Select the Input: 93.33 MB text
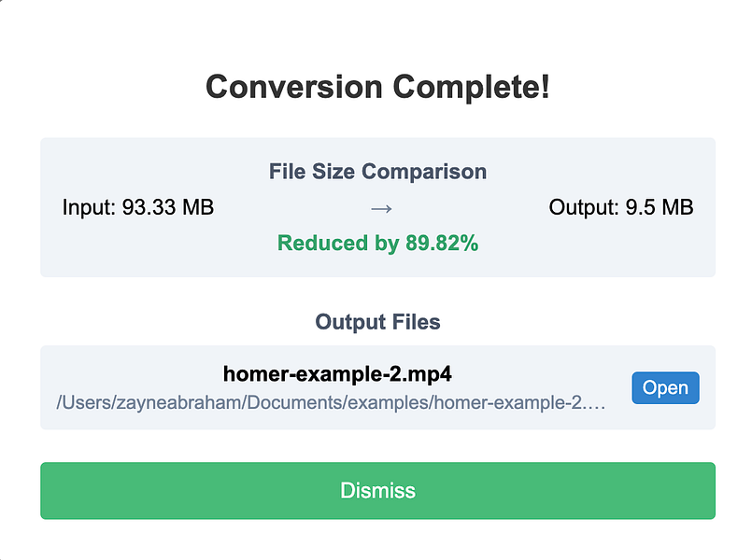752x560 pixels. (138, 207)
